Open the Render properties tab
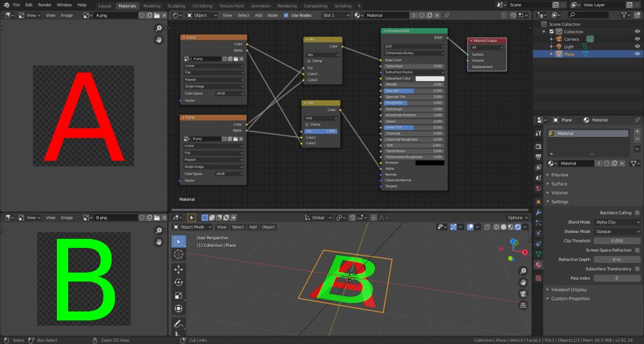 click(x=538, y=146)
